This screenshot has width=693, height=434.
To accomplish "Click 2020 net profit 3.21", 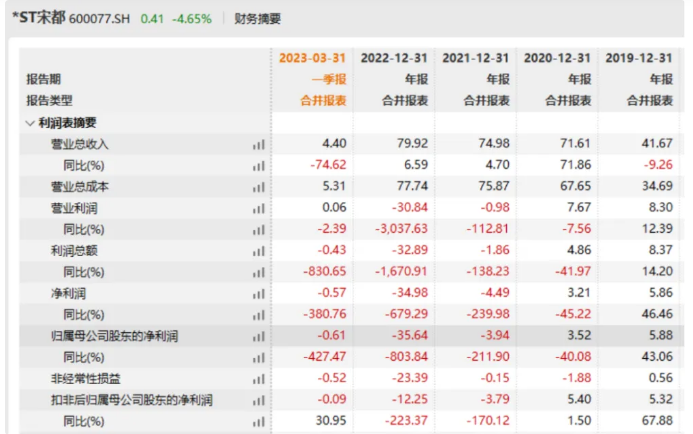I will (579, 293).
